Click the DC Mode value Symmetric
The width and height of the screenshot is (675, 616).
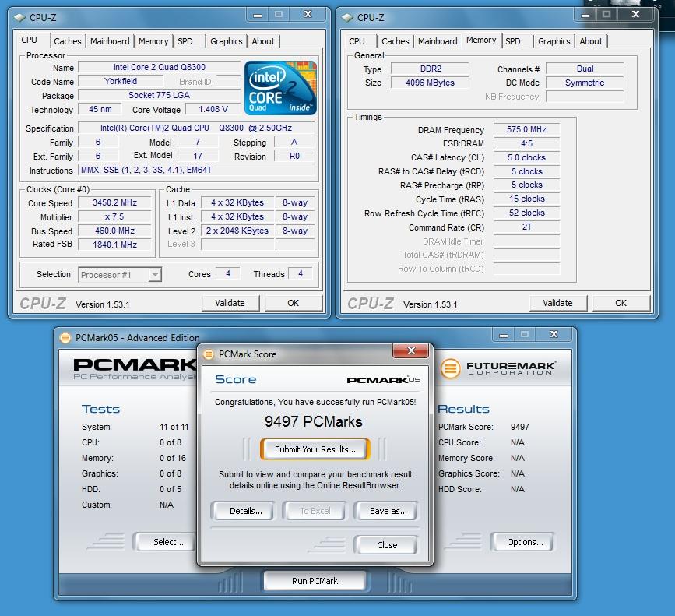click(x=585, y=83)
